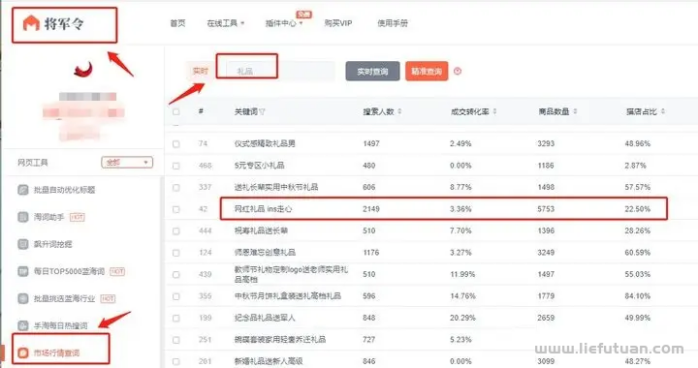698x368 pixels.
Task: Open 飙升词挖掘 sidebar icon
Action: [x=23, y=244]
